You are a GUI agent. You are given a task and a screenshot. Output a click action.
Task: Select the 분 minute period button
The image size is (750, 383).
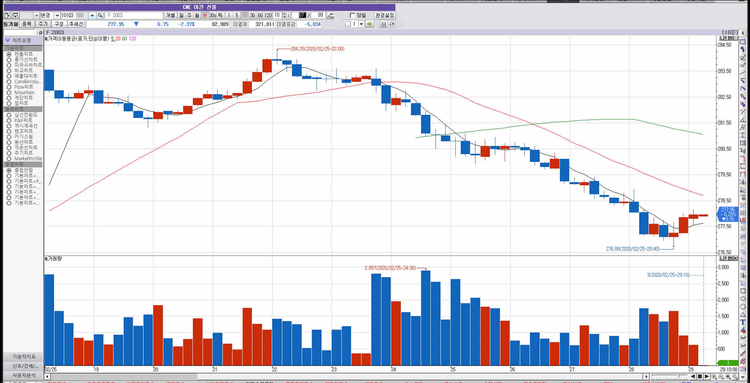pyautogui.click(x=205, y=15)
